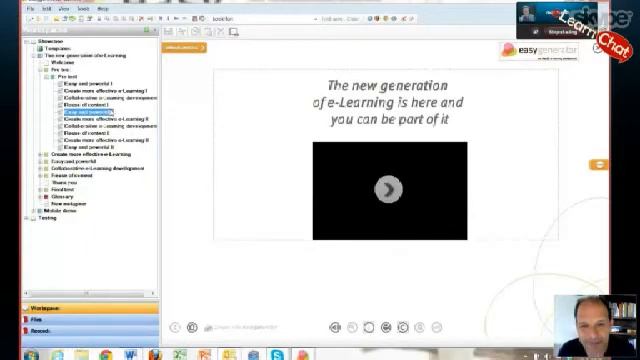Select 'Reuse of content I' item

pyautogui.click(x=86, y=105)
